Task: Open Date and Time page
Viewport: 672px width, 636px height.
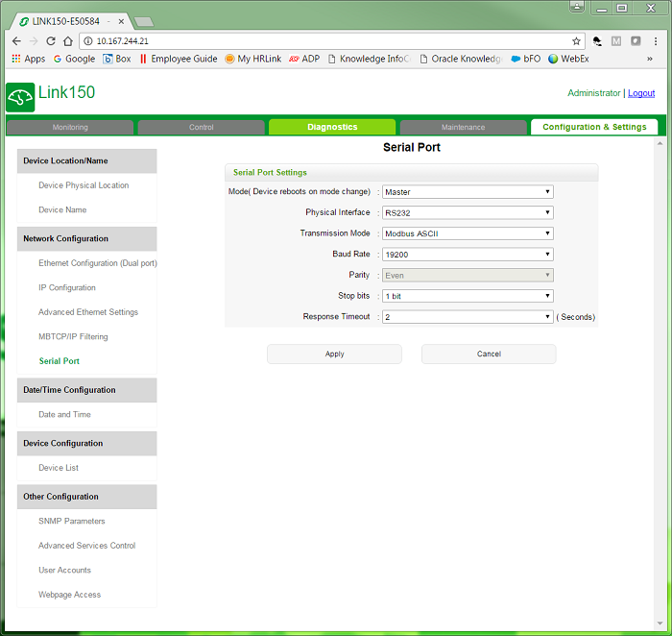Action: (x=64, y=414)
